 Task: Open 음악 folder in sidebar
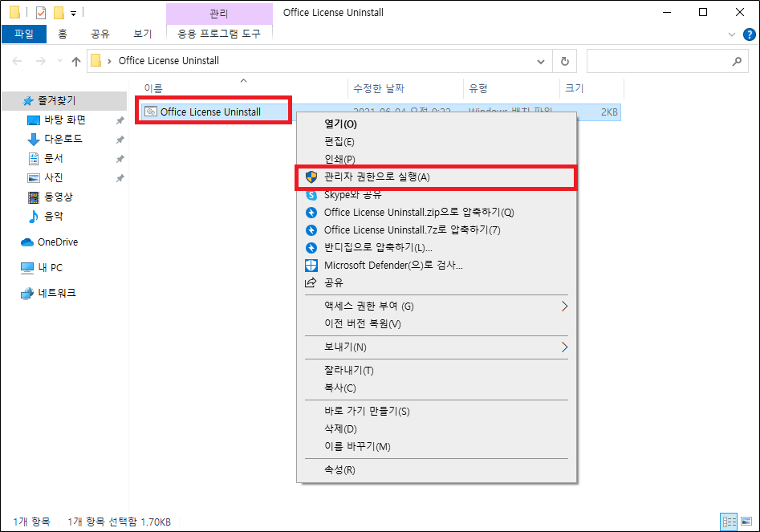pos(53,216)
